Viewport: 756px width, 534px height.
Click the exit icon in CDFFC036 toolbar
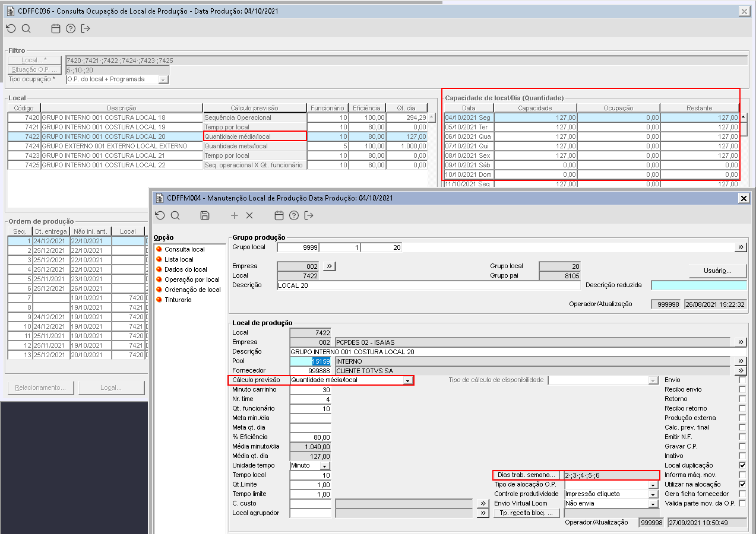(86, 28)
